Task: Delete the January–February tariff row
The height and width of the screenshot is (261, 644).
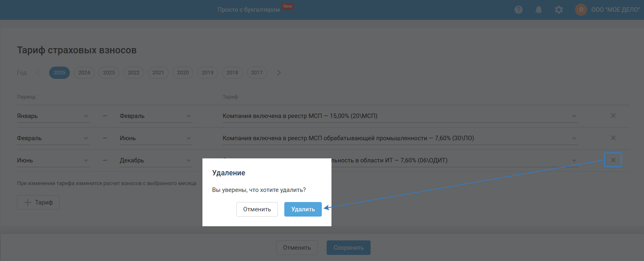Action: tap(613, 116)
